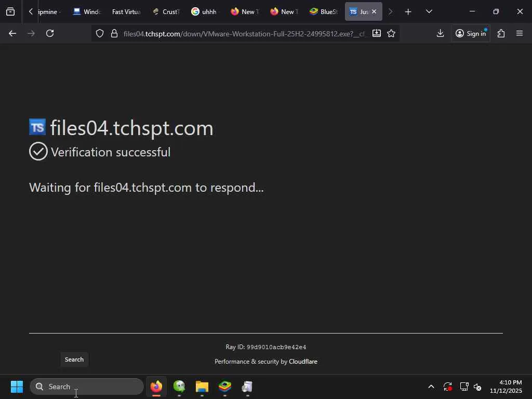
Task: Click the Waiting for files04.tchspt.com text
Action: click(146, 188)
